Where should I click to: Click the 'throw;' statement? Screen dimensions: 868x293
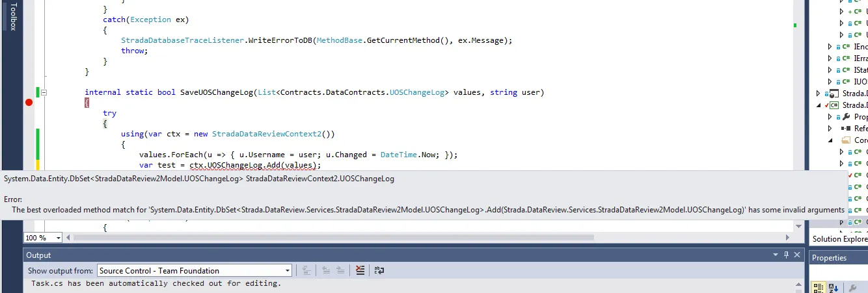(x=134, y=51)
